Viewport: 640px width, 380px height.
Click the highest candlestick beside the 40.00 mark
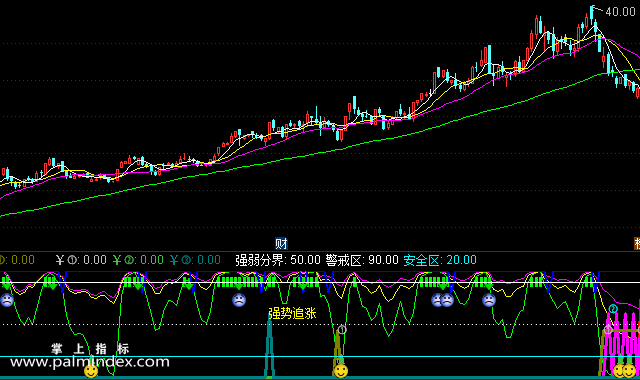591,16
